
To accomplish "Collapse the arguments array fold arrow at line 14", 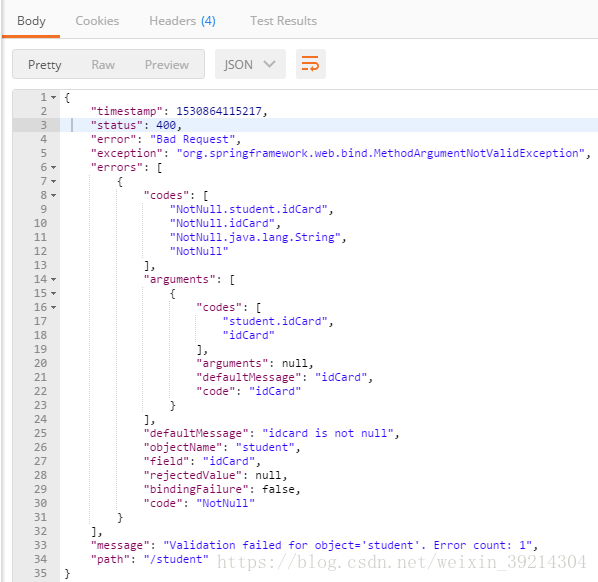I will coord(53,280).
